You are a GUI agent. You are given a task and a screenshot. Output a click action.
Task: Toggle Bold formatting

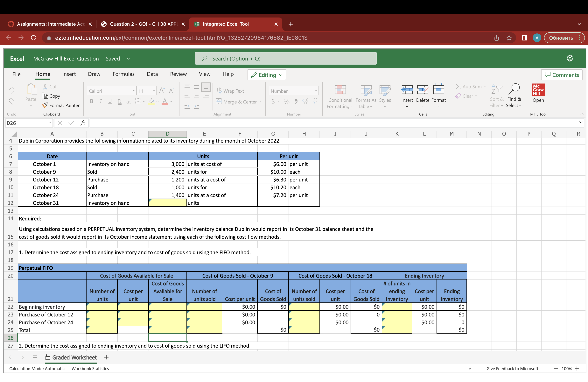pyautogui.click(x=92, y=101)
